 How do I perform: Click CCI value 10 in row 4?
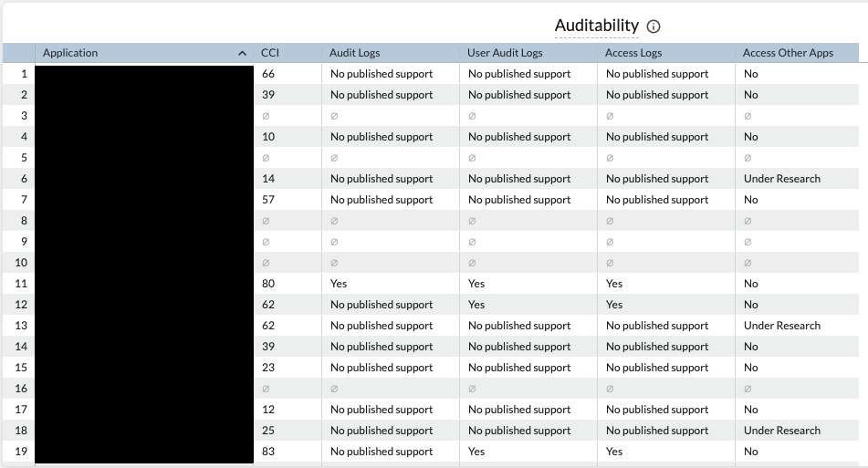click(268, 137)
